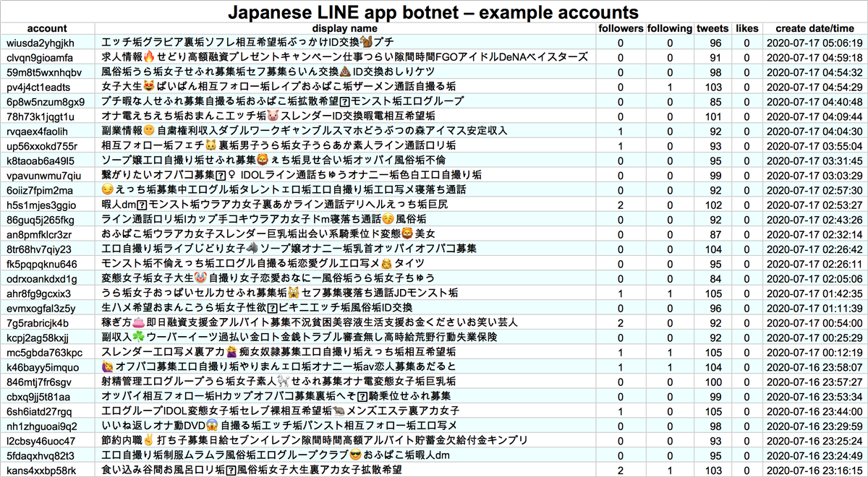Select account 6sh6iatd27rgq
The height and width of the screenshot is (477, 868).
tap(40, 411)
